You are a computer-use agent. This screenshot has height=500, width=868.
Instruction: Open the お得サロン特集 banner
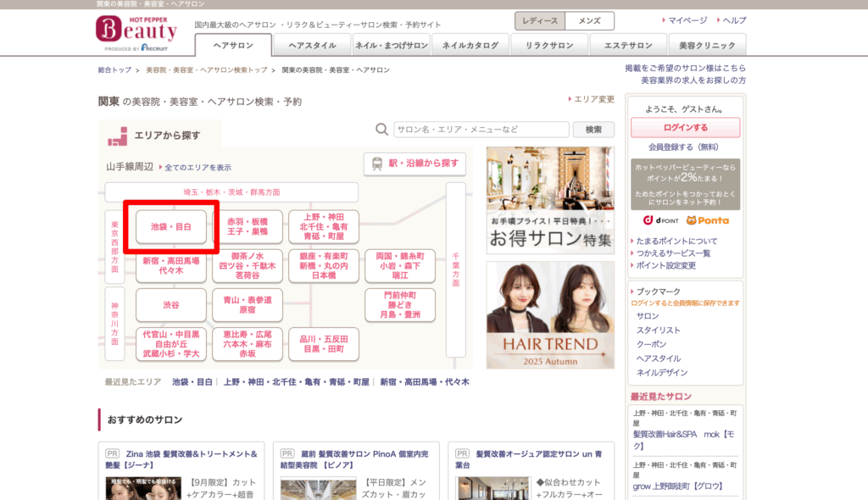550,201
